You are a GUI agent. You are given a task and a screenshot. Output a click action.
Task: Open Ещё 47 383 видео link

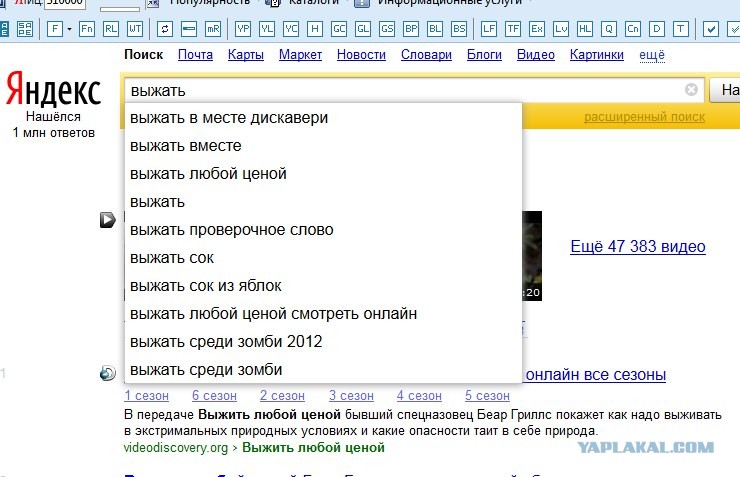point(638,246)
